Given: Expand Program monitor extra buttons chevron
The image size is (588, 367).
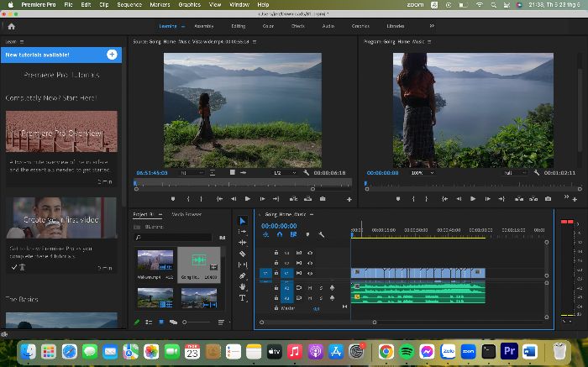Looking at the screenshot, I should pyautogui.click(x=566, y=197).
